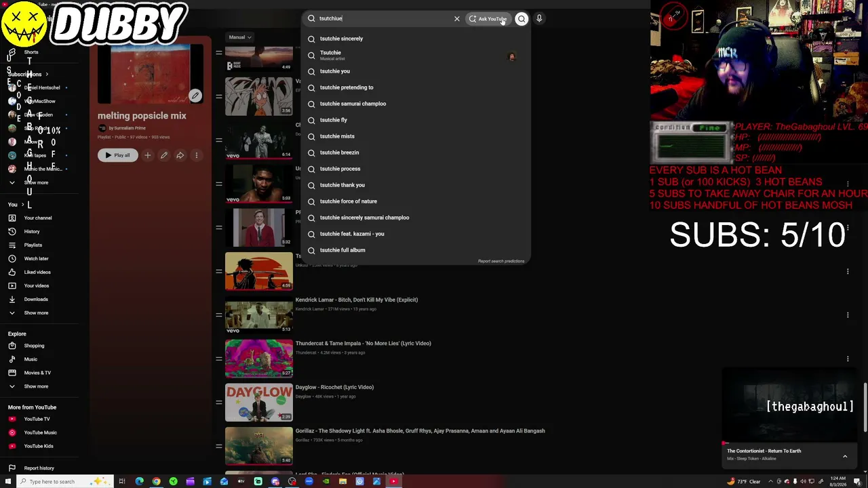The image size is (868, 488).
Task: Choose suggestion 'tsutchie fly'
Action: tap(415, 120)
